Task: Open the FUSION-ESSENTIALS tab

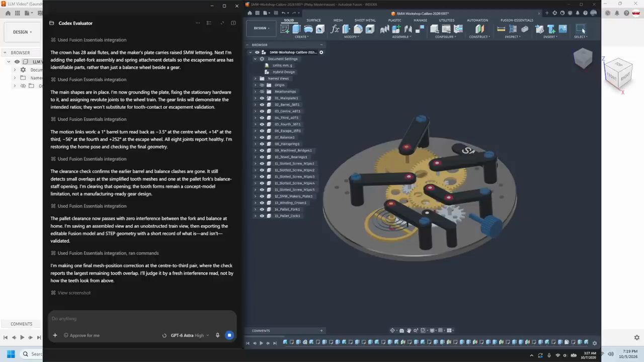Action: pos(517,20)
